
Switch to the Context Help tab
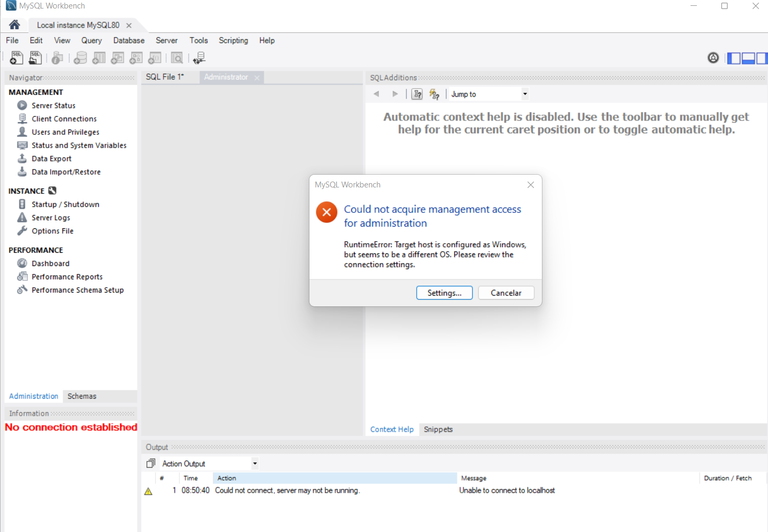(392, 430)
